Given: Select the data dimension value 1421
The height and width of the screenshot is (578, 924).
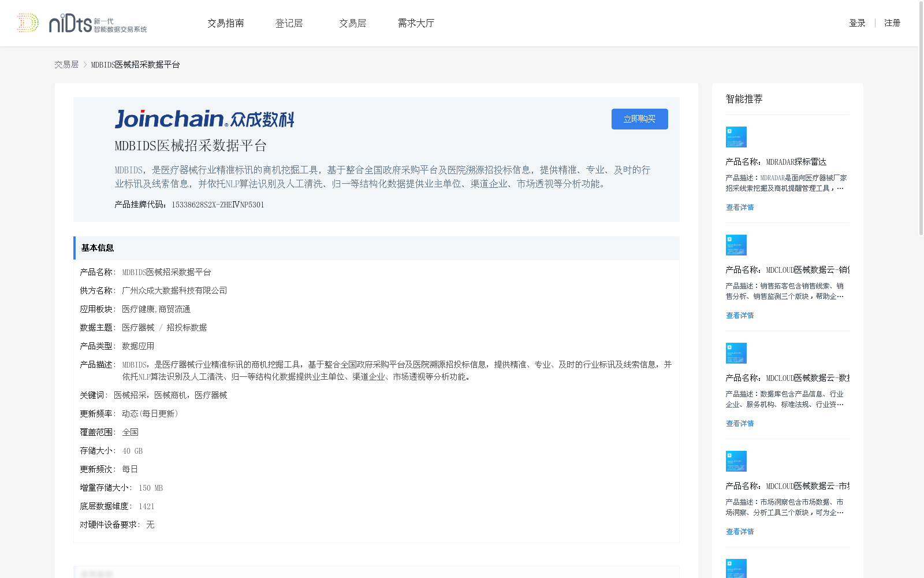Looking at the screenshot, I should point(147,506).
